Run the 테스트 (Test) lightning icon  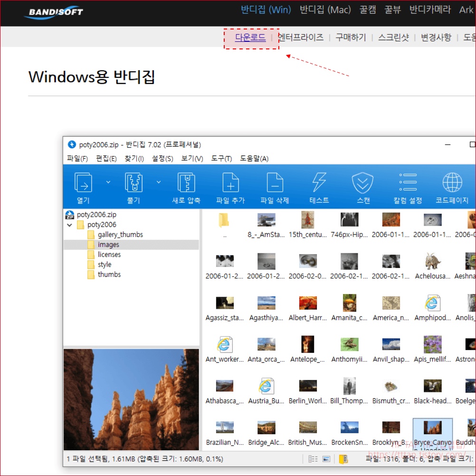(x=319, y=183)
